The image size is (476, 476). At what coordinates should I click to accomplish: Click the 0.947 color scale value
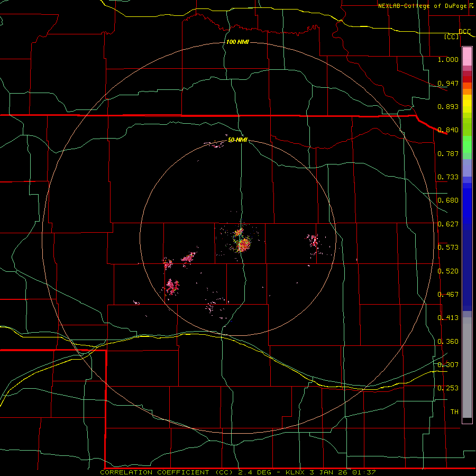click(448, 83)
